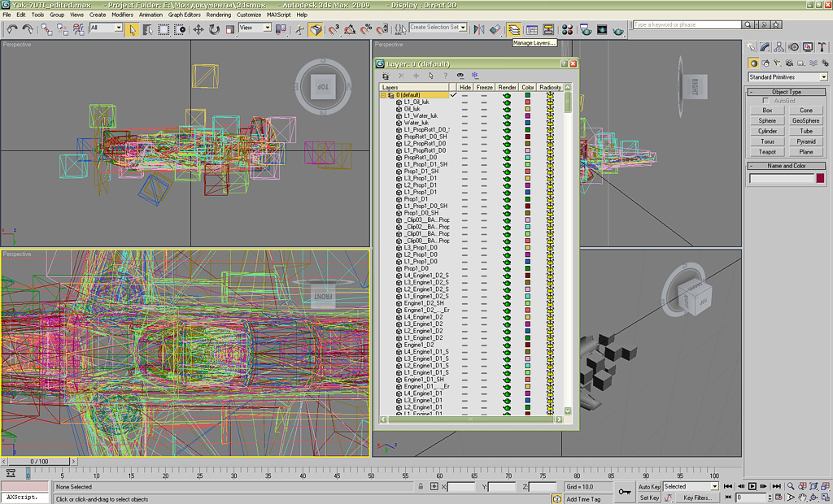Click the Undo arrow in the toolbar
The height and width of the screenshot is (504, 833).
pos(11,29)
